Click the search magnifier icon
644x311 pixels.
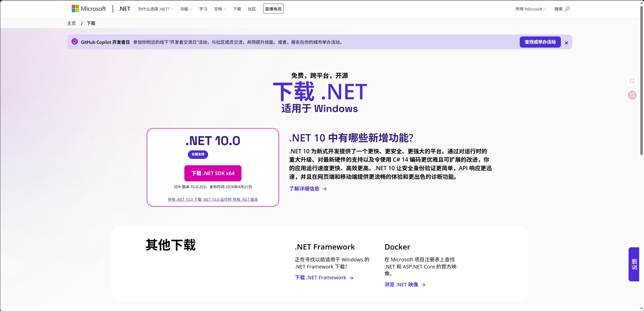pyautogui.click(x=567, y=9)
